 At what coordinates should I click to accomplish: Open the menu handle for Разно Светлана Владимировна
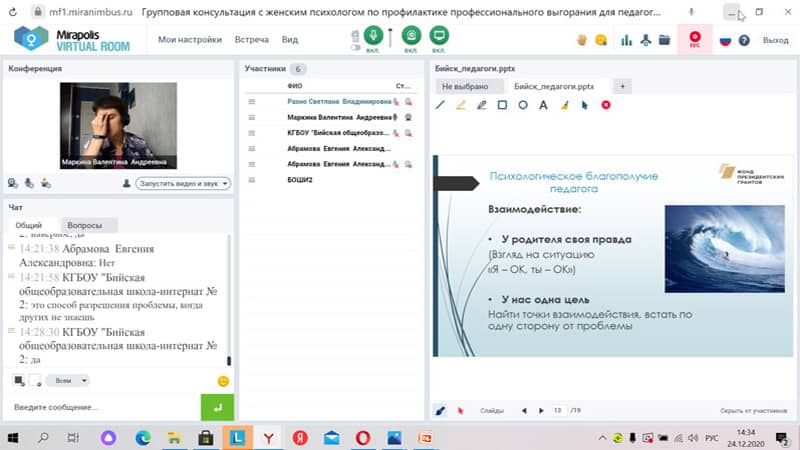(x=252, y=102)
